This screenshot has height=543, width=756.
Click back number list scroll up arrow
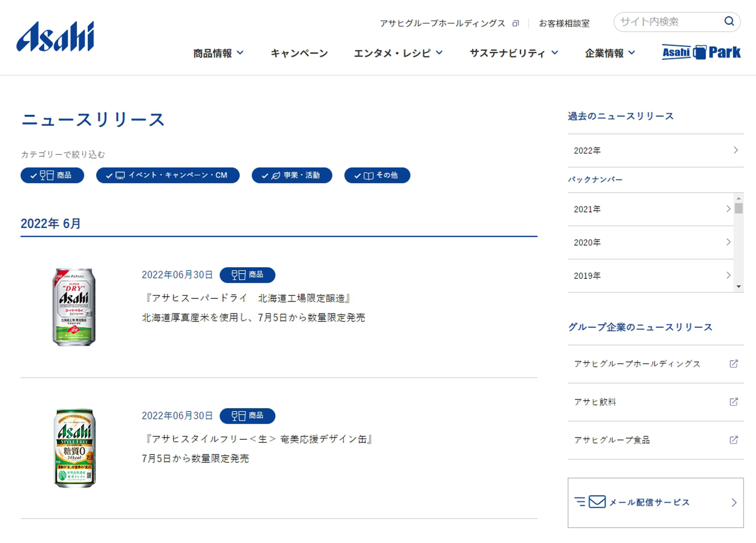pyautogui.click(x=738, y=198)
